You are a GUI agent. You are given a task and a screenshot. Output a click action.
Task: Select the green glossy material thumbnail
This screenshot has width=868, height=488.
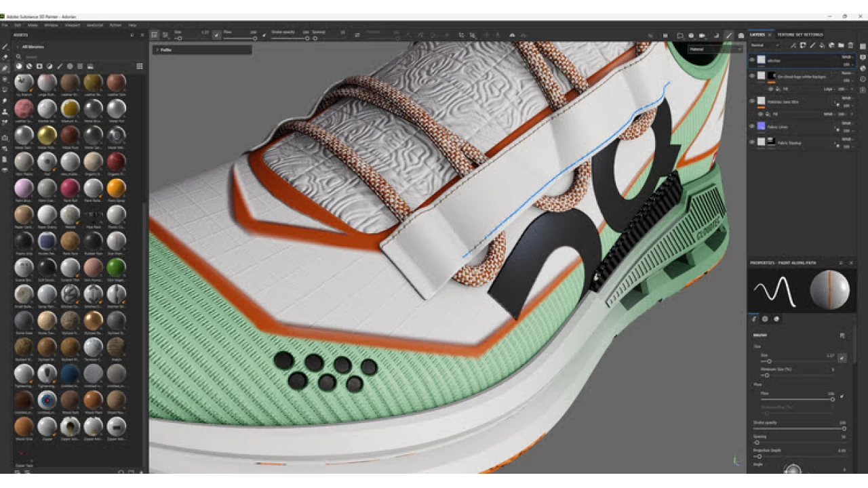(116, 267)
